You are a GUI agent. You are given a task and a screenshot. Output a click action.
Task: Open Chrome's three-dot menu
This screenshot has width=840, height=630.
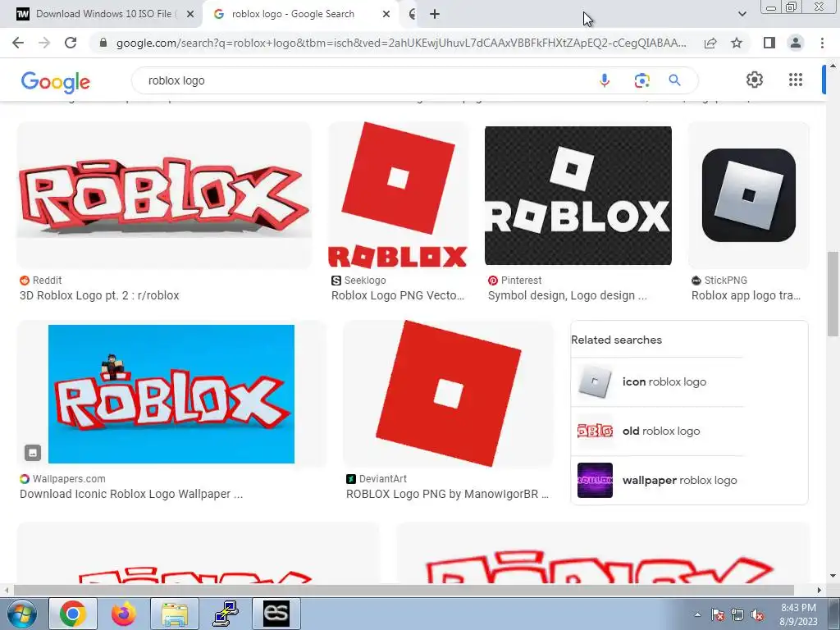822,43
